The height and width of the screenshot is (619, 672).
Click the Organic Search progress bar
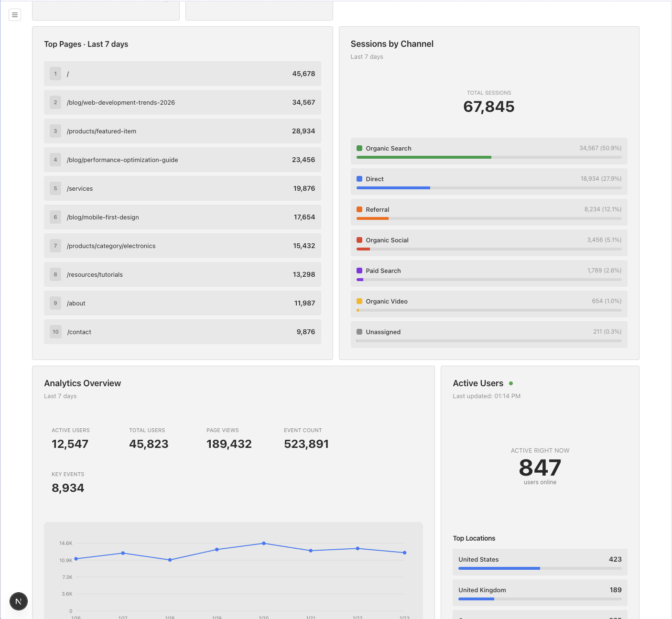pos(489,157)
